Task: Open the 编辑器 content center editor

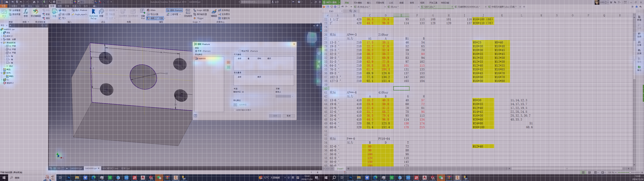Action: (x=214, y=13)
